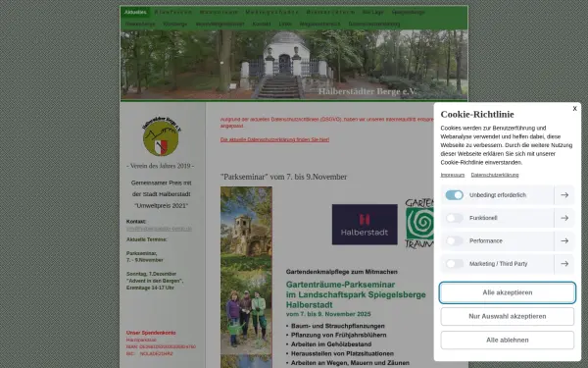The width and height of the screenshot is (588, 368).
Task: Click the 'Pflanzung von Frühjahrsblühern' bullet
Action: (x=339, y=335)
